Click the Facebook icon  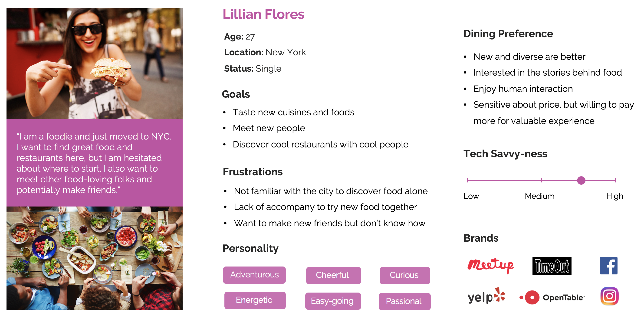608,265
